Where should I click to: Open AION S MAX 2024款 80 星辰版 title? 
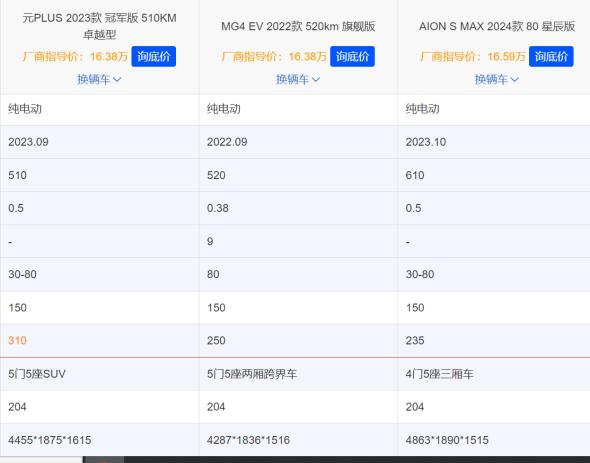click(497, 26)
